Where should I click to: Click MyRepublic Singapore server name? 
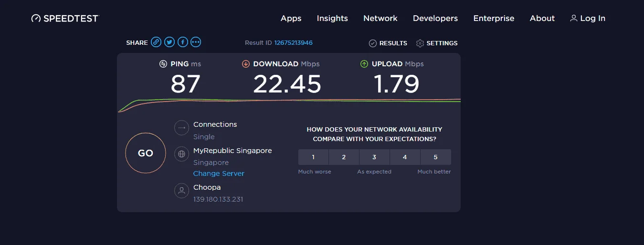tap(232, 151)
